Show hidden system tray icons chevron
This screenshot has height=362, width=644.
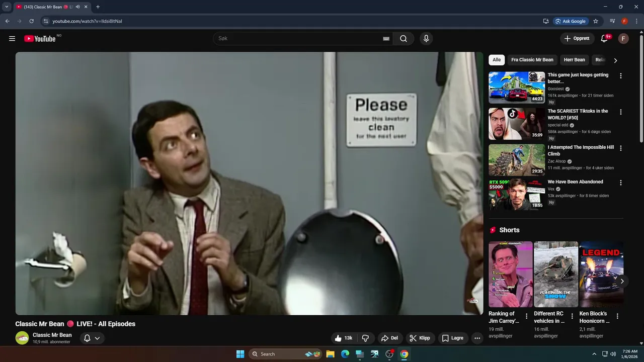click(594, 354)
